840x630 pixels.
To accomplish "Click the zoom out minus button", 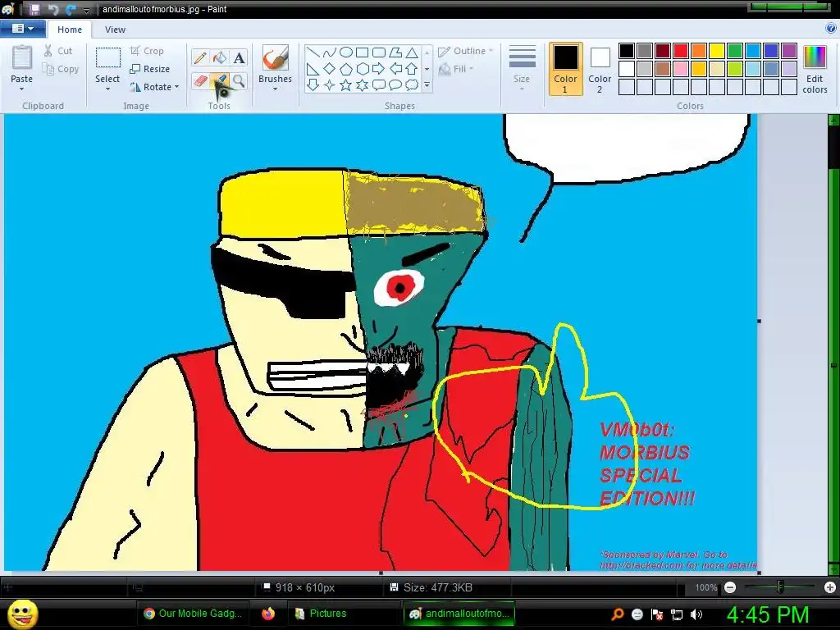I will [x=729, y=587].
